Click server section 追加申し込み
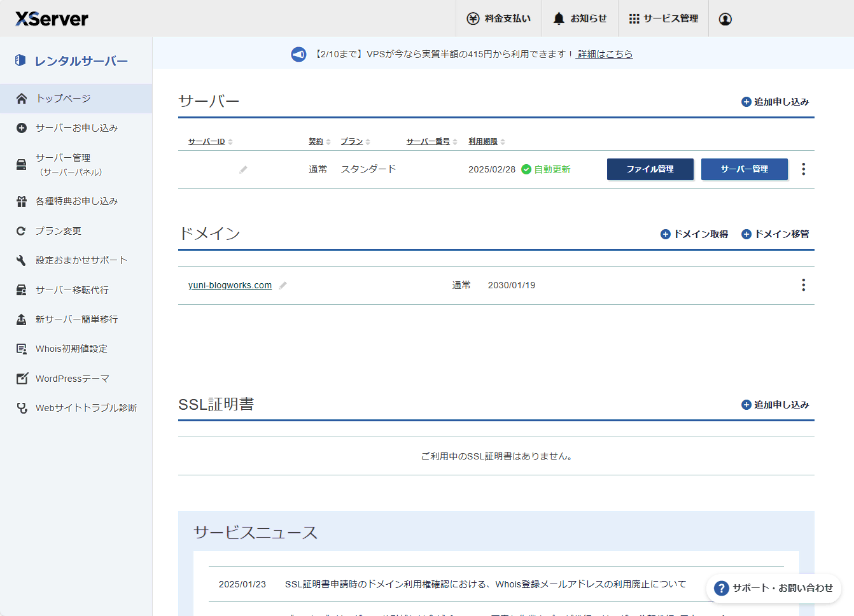Screen dimensions: 854x616 775,102
